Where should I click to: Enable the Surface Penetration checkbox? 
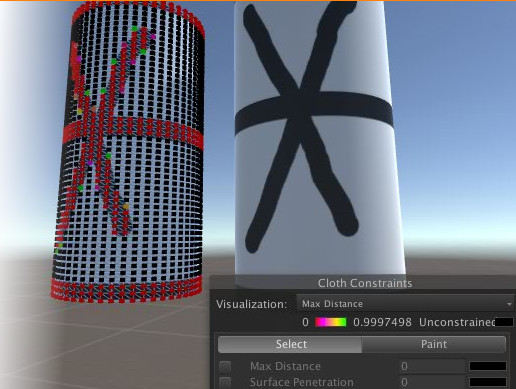[x=225, y=382]
